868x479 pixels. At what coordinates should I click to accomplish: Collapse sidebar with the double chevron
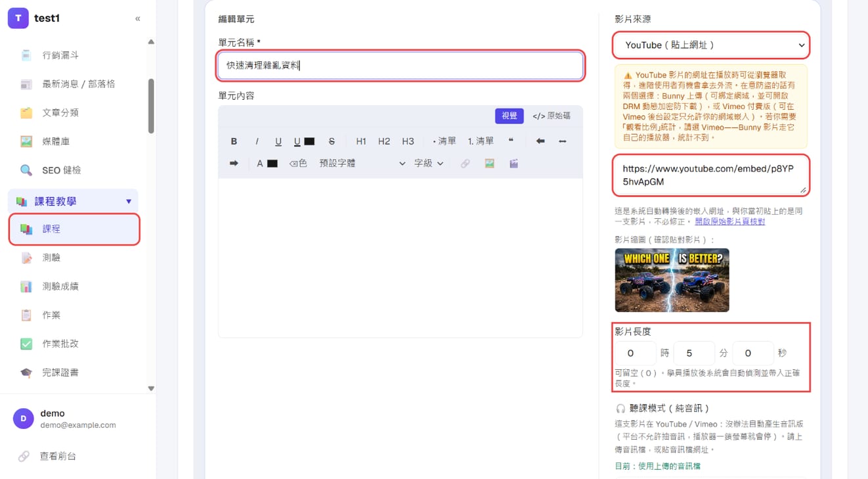tap(137, 18)
